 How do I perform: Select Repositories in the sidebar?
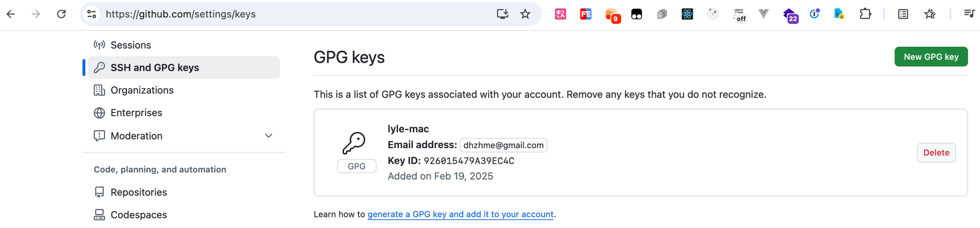pos(138,192)
